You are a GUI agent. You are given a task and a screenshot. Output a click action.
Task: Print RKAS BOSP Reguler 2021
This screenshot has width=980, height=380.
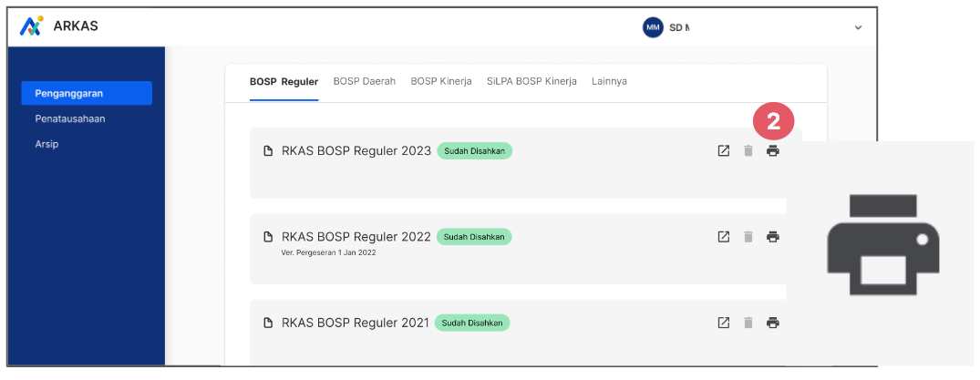point(773,323)
